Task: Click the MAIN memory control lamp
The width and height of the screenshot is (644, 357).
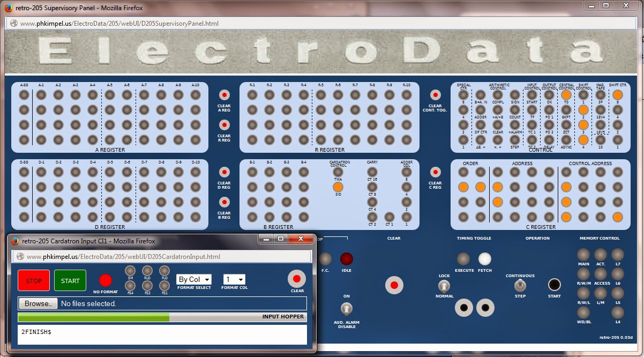Action: click(x=583, y=255)
